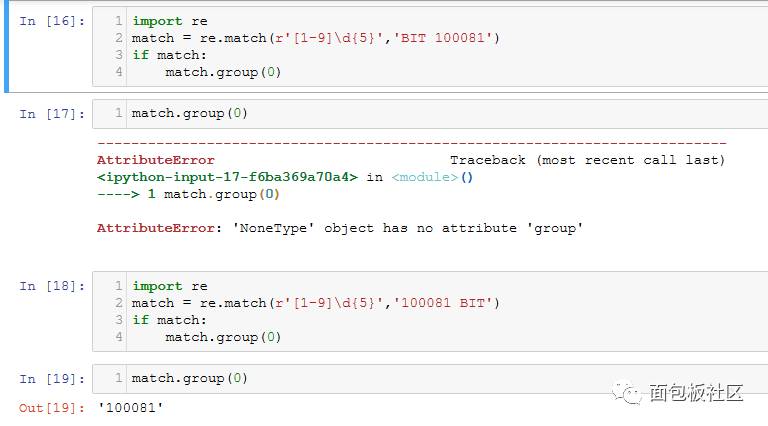768x426 pixels.
Task: Click 'if match:' line in cell 16
Action: coord(169,55)
